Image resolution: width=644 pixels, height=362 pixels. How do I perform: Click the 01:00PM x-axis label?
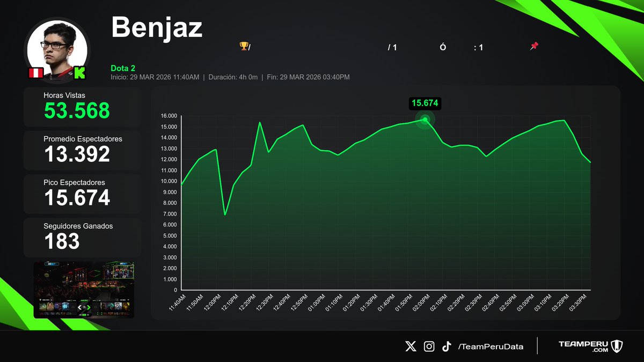[317, 302]
